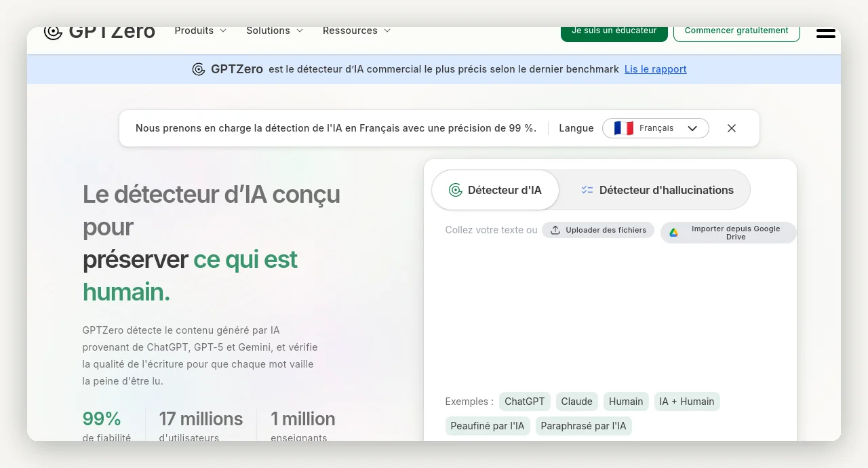
Task: Click the Langue label
Action: point(576,128)
